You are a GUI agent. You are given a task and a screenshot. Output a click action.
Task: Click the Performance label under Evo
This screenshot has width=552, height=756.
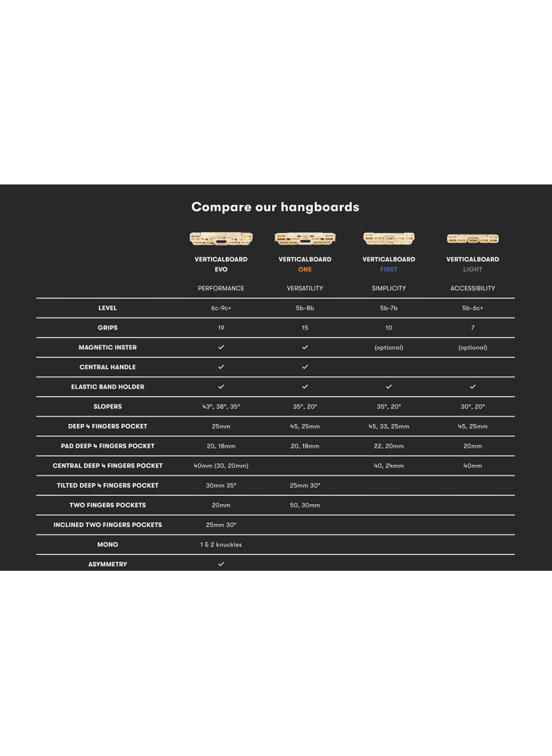click(221, 288)
